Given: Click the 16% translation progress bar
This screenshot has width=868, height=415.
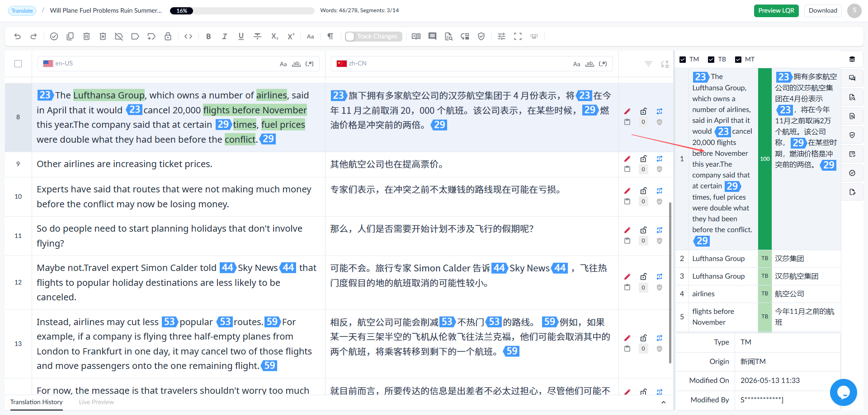Looking at the screenshot, I should pyautogui.click(x=242, y=11).
